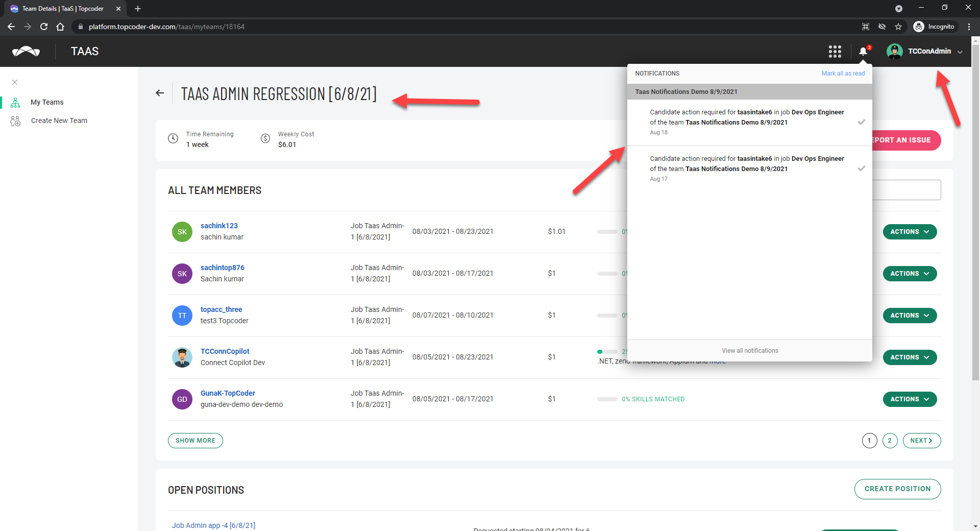Click the Create New Team sidebar icon
The height and width of the screenshot is (531, 980).
tap(15, 121)
